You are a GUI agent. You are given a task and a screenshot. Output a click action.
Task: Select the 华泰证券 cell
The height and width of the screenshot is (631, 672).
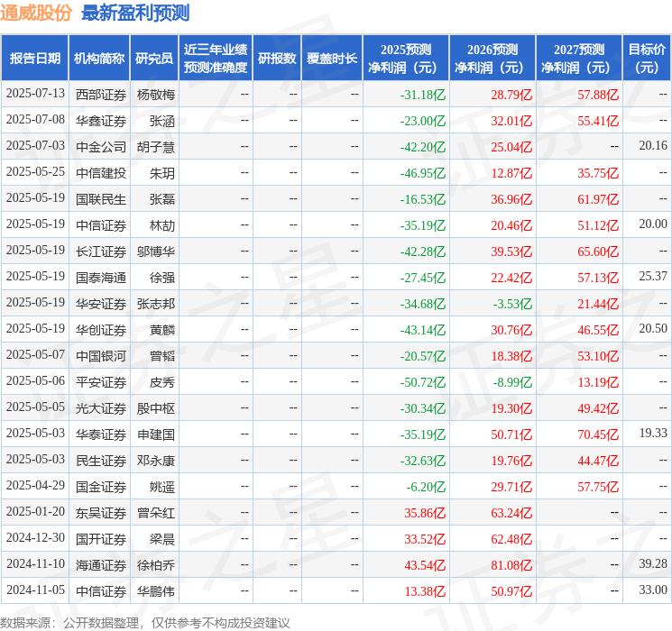pos(101,434)
